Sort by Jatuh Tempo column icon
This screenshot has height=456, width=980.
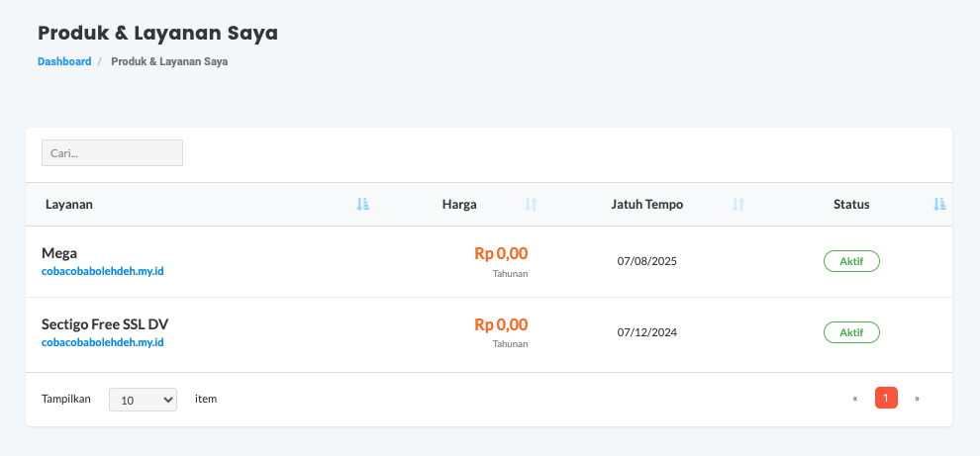[738, 205]
